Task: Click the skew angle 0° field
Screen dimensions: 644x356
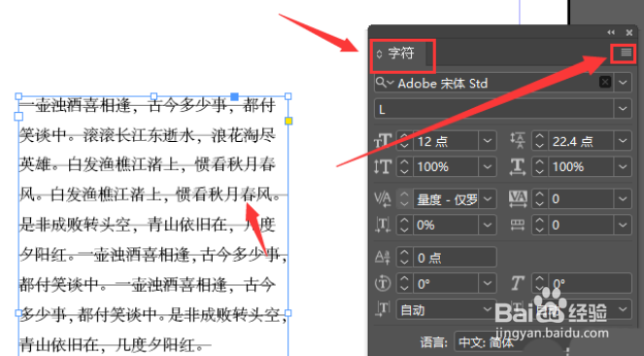Action: point(590,284)
